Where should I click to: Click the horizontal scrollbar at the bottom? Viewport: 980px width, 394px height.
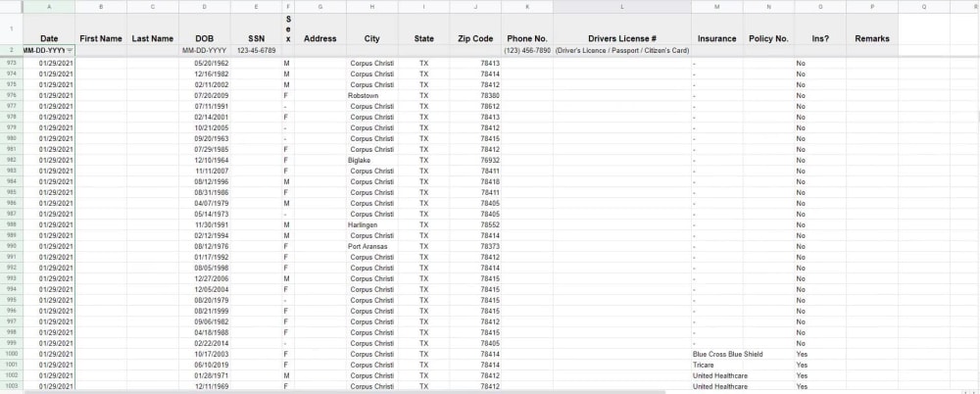click(x=344, y=391)
